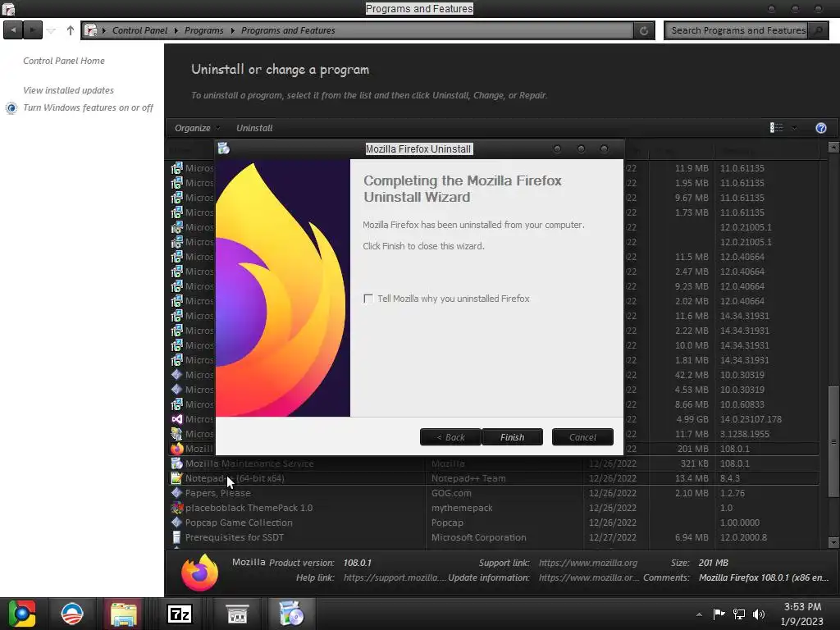Click the Search Programs and Features field
840x630 pixels.
point(738,30)
